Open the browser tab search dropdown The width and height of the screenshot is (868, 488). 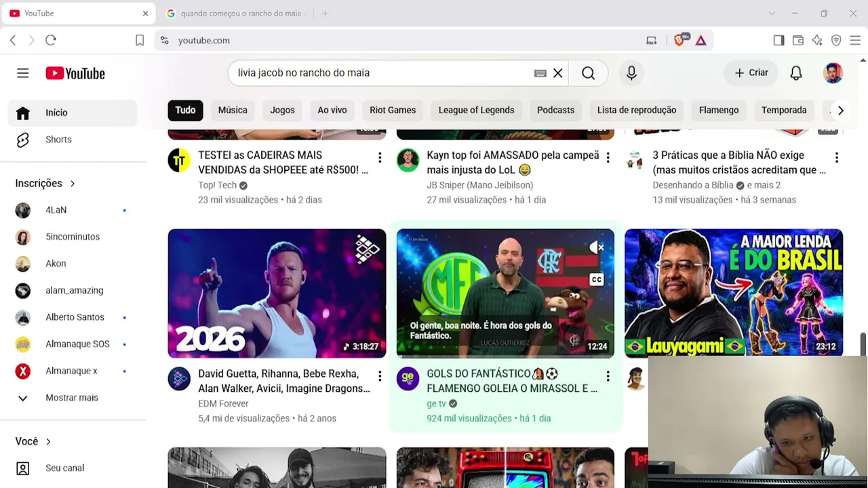click(x=772, y=14)
